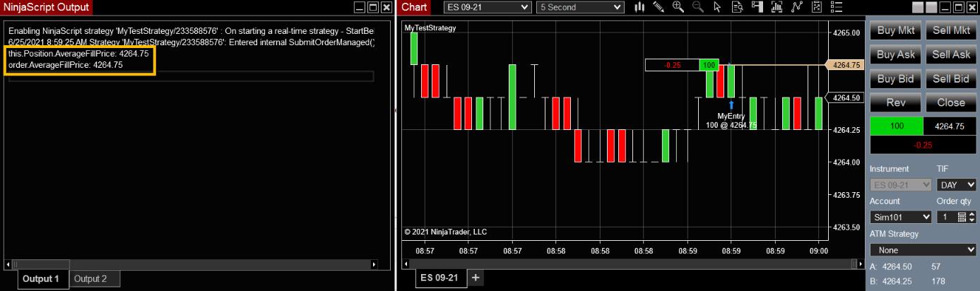Click this.Position.AverageFillPrice output line

pos(78,54)
